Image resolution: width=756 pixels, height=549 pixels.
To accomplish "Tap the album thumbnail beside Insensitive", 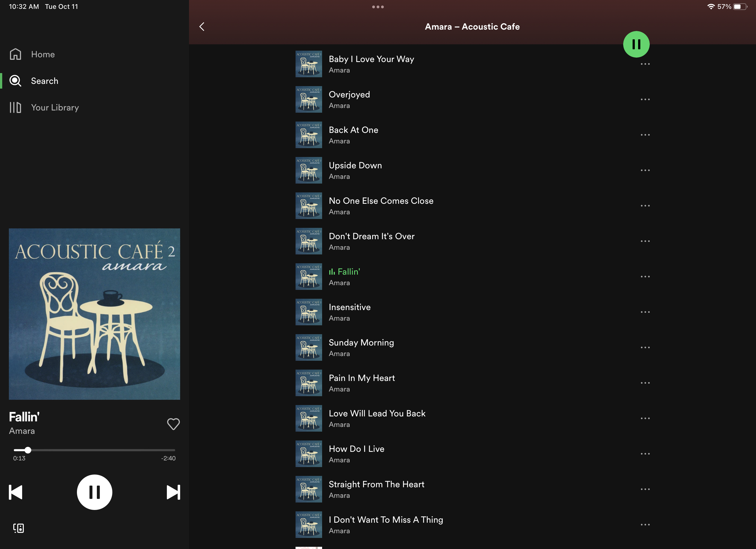I will point(309,312).
